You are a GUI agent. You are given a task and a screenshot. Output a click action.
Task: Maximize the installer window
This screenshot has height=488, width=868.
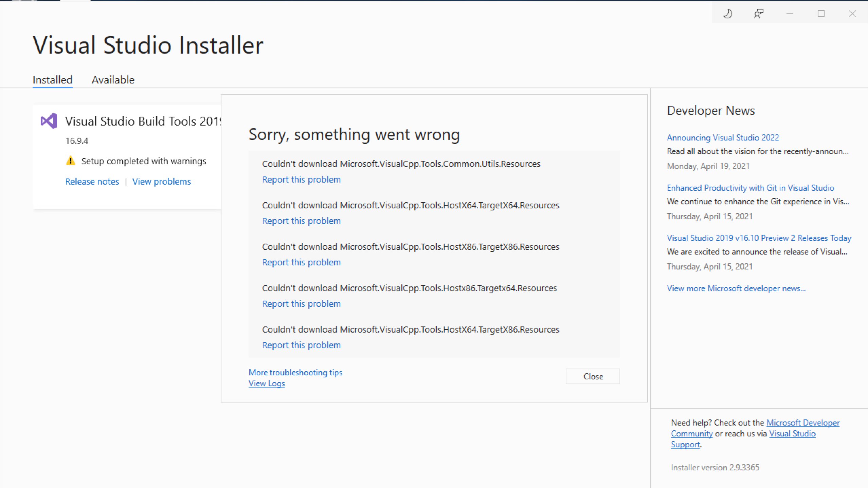pyautogui.click(x=821, y=14)
